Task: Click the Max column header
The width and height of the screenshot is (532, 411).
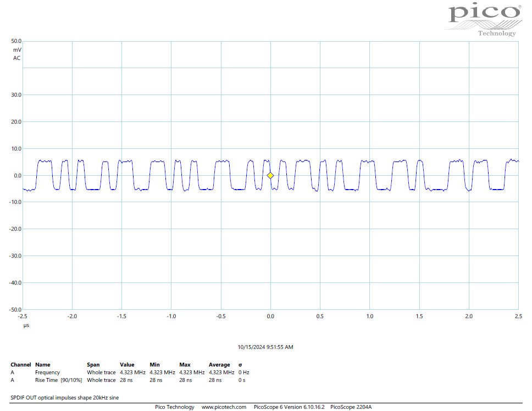Action: coord(185,365)
